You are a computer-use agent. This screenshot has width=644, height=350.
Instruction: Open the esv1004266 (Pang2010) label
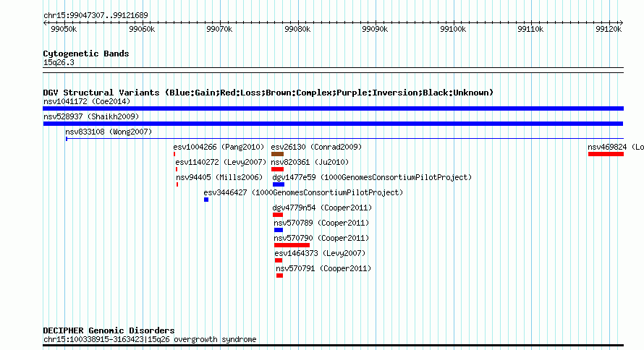click(219, 147)
